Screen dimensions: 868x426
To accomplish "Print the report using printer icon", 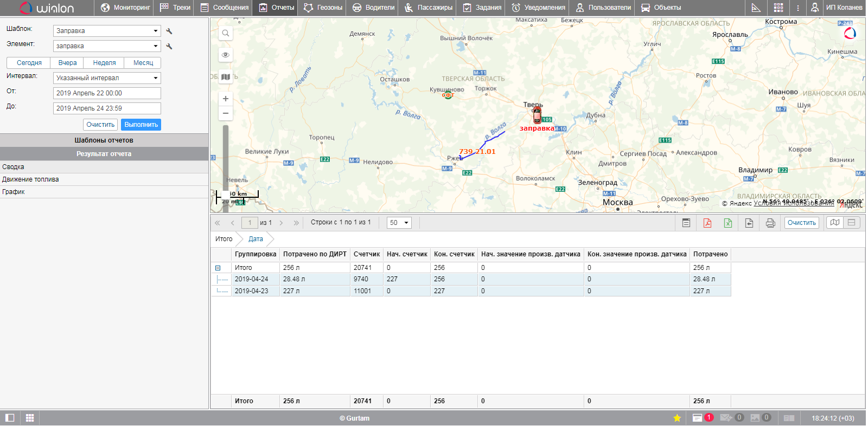I will tap(770, 223).
